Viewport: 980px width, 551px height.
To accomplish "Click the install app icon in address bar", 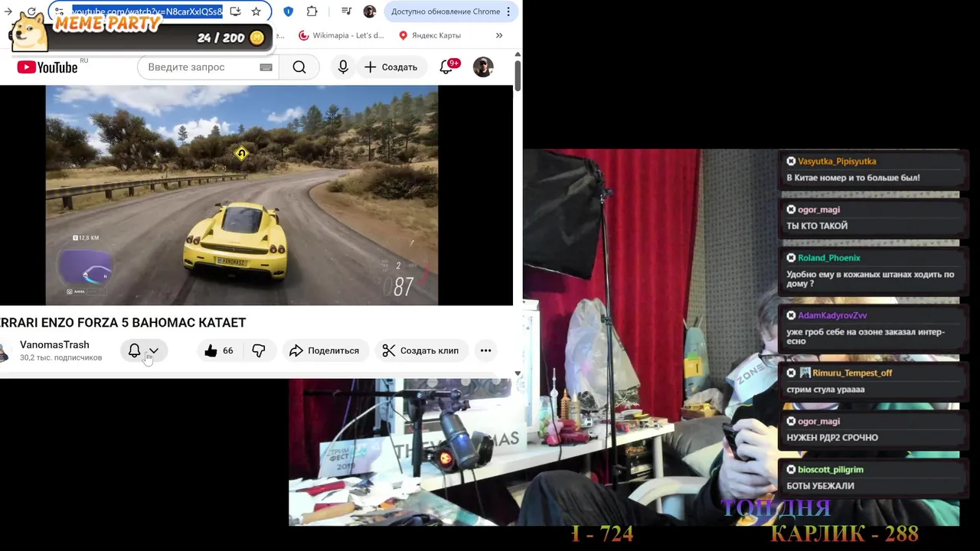I will point(235,11).
